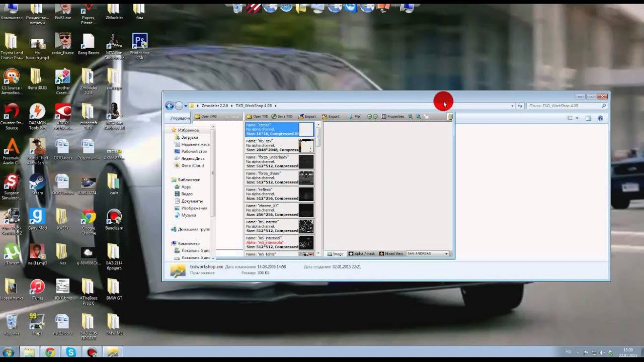Click the zoom in magnifier icon
The image size is (644, 362).
click(411, 117)
